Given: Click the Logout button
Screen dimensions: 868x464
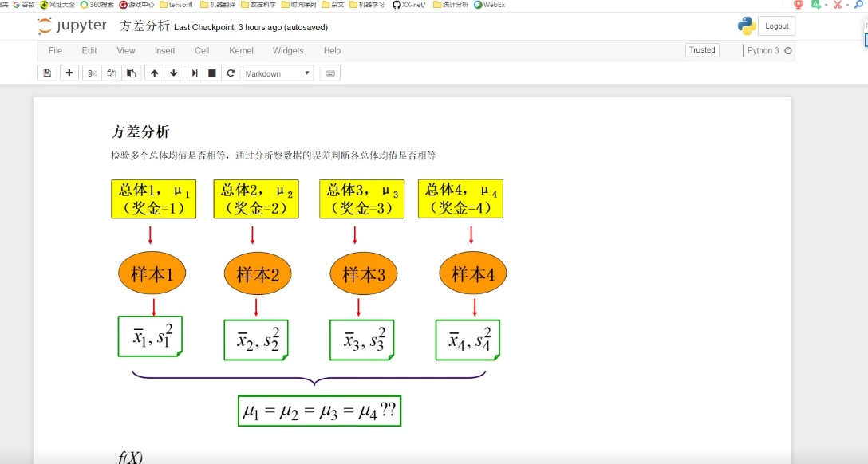Looking at the screenshot, I should tap(775, 26).
